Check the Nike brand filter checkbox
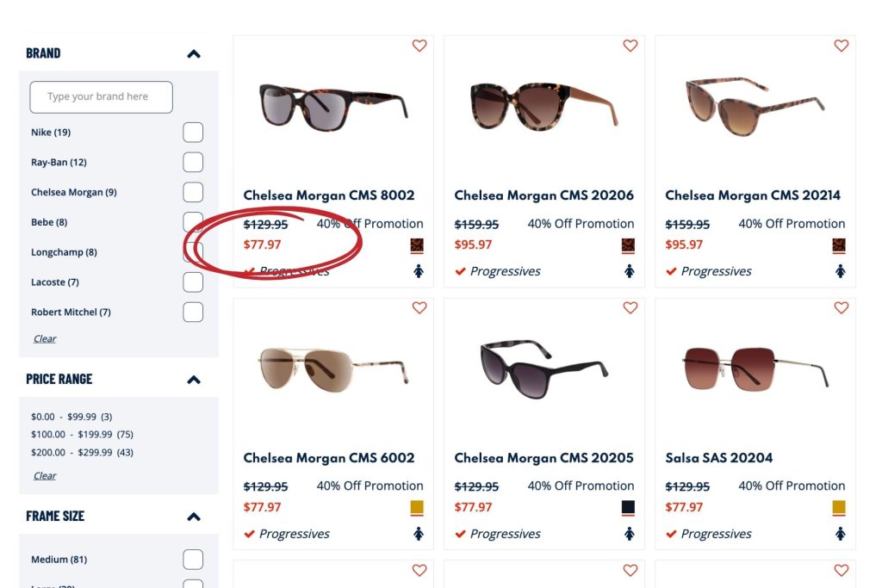Image resolution: width=882 pixels, height=588 pixels. pos(192,132)
